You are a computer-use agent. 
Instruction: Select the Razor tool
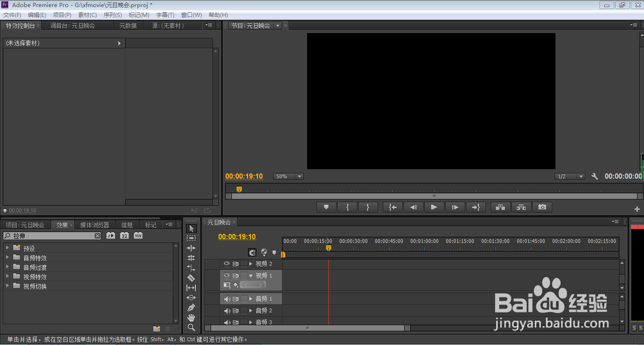[191, 278]
